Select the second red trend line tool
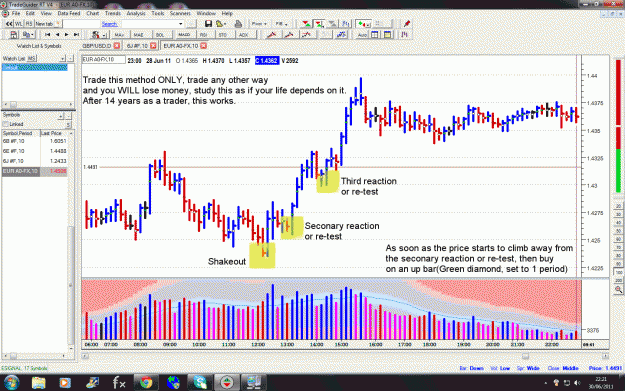625x391 pixels. pos(289,35)
